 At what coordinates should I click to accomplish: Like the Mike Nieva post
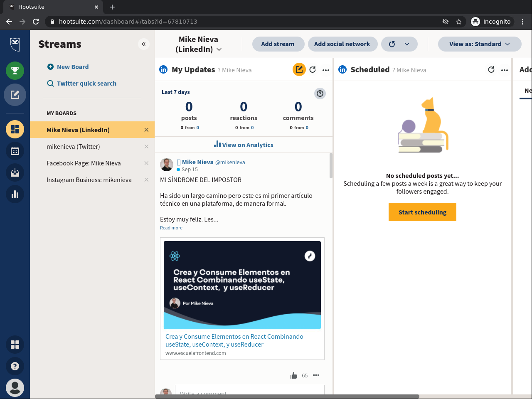click(x=294, y=375)
